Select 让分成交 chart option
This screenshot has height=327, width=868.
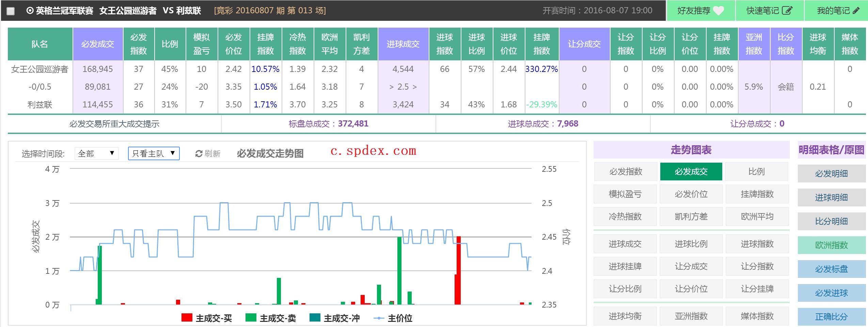point(691,266)
